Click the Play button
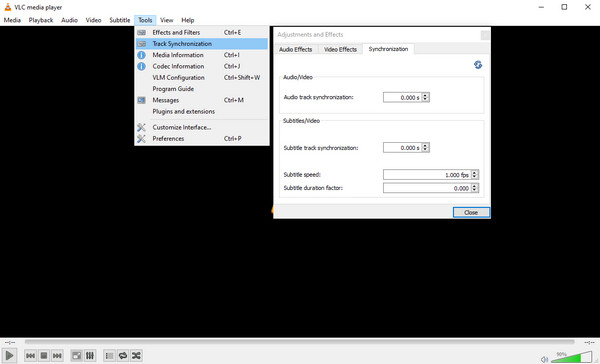Image resolution: width=600 pixels, height=364 pixels. pyautogui.click(x=9, y=356)
